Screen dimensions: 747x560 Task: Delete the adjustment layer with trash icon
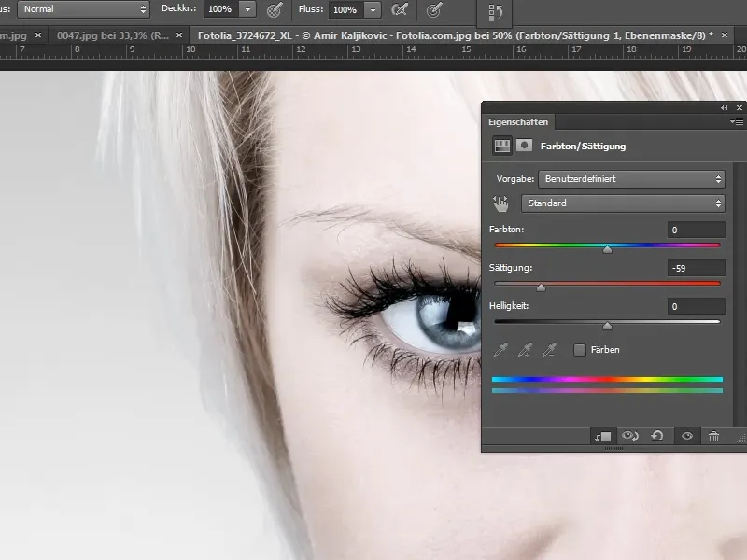[x=713, y=436]
